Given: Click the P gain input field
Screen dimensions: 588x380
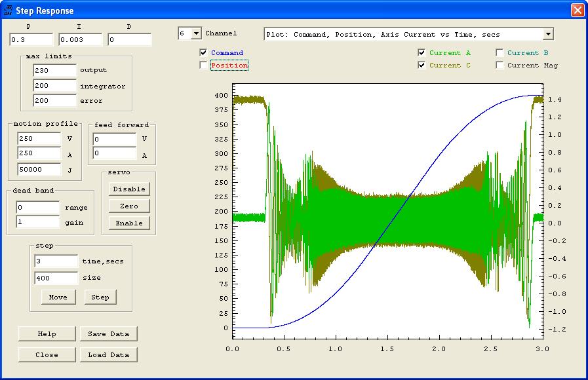Looking at the screenshot, I should point(31,40).
